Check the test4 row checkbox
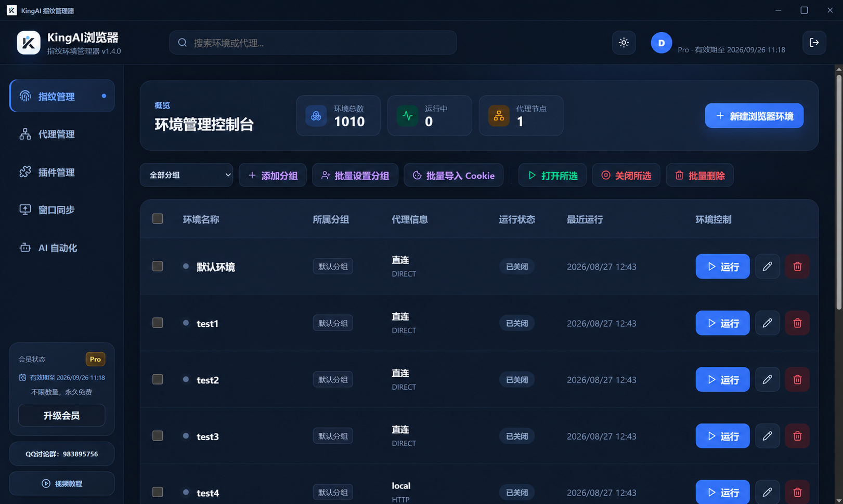 [x=158, y=492]
